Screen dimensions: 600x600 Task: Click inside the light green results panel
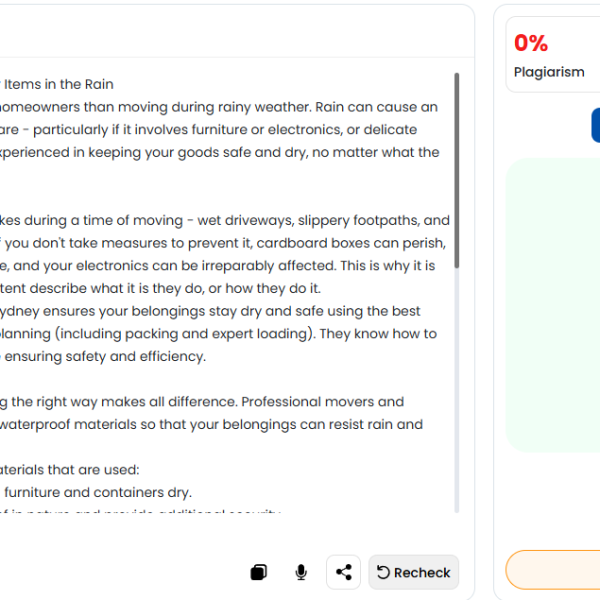553,305
